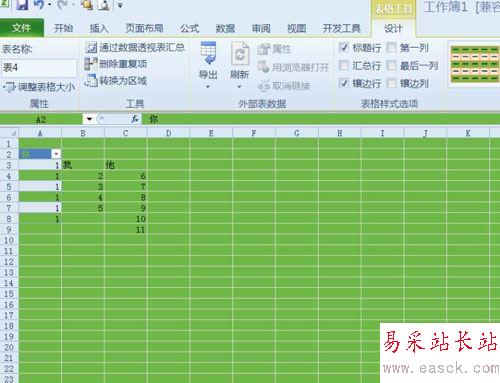
Task: Click the 调整表格大小 button label
Action: point(46,87)
